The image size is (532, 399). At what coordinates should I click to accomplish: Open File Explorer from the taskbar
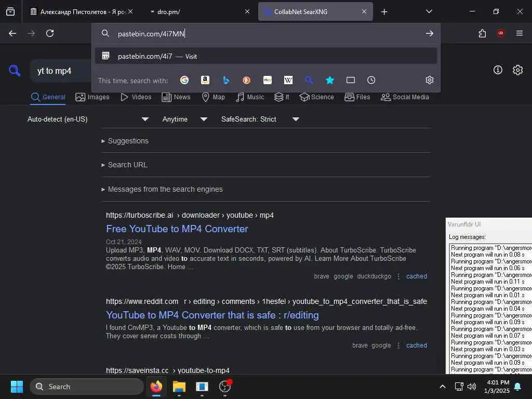(x=179, y=387)
